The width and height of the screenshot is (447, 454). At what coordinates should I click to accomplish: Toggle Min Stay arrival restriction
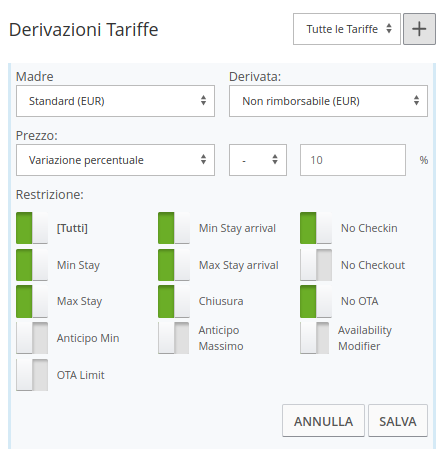(174, 228)
